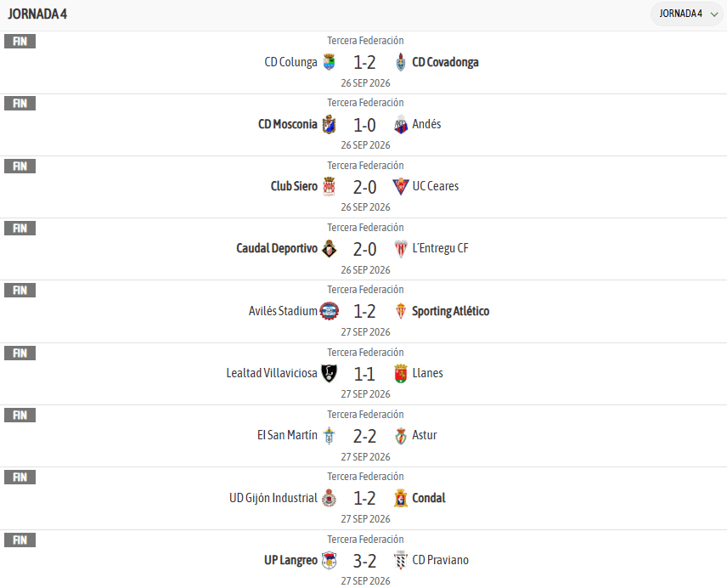The height and width of the screenshot is (588, 727).
Task: Click the FIN badge of Mosconia match
Action: point(20,104)
